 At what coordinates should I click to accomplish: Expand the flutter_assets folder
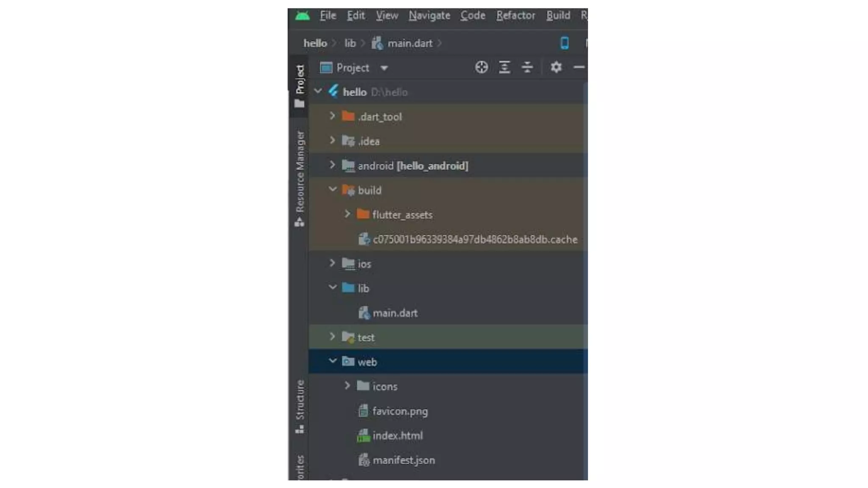point(347,214)
